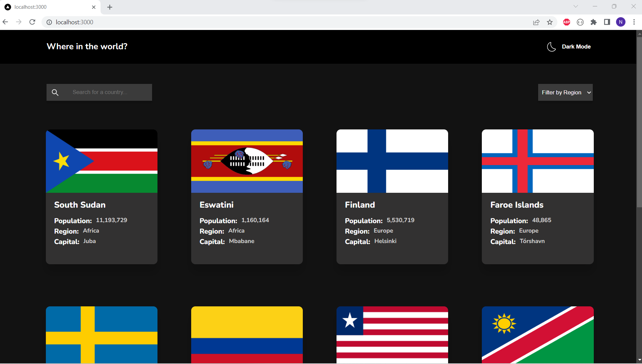Bookmark page with the star icon

(550, 22)
